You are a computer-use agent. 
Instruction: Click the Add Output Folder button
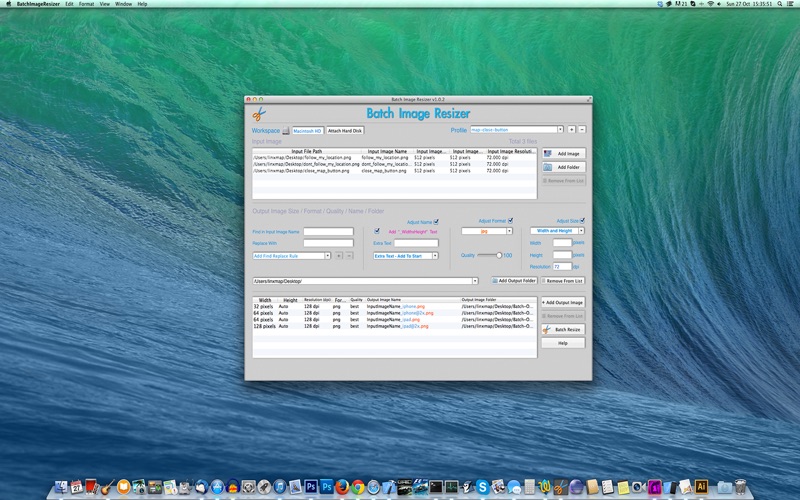click(514, 281)
